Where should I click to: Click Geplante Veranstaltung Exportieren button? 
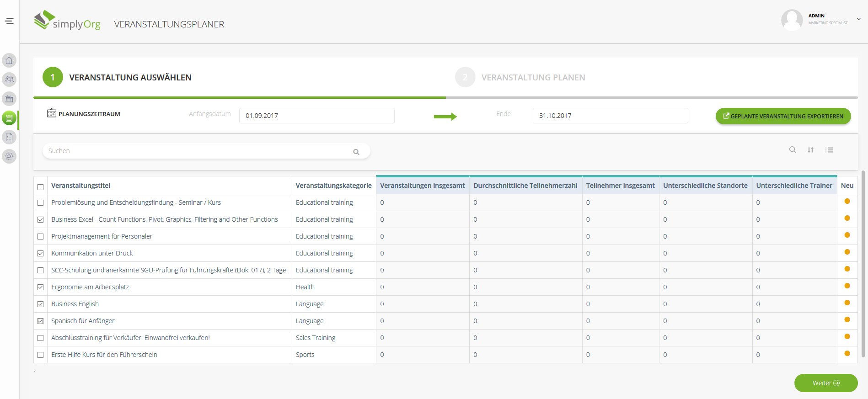pos(783,116)
